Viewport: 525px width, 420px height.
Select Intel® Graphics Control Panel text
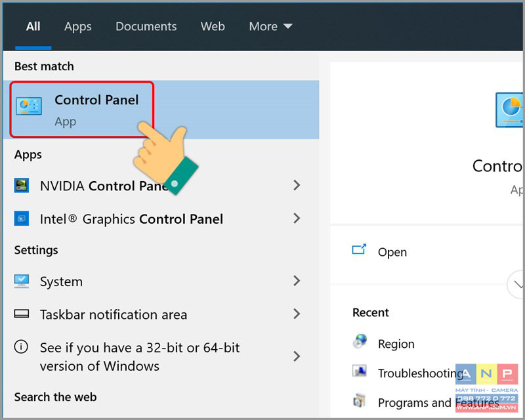(131, 219)
